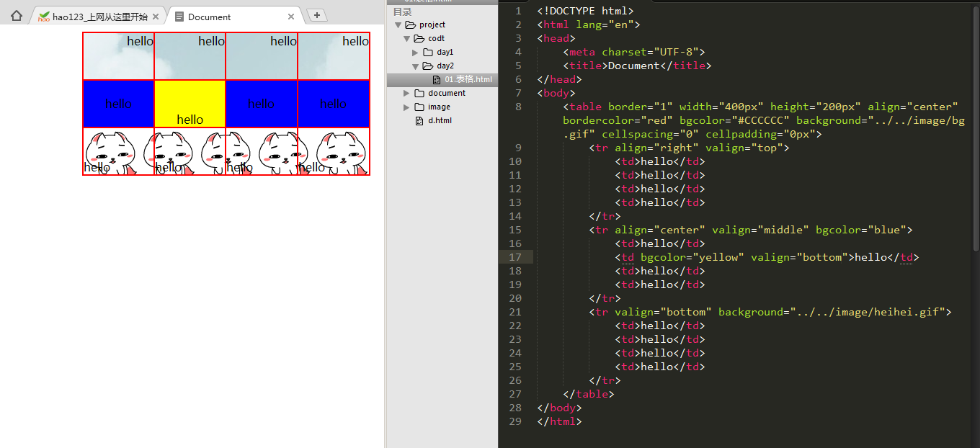Collapse the project folder arrow
This screenshot has height=448, width=980.
(398, 24)
